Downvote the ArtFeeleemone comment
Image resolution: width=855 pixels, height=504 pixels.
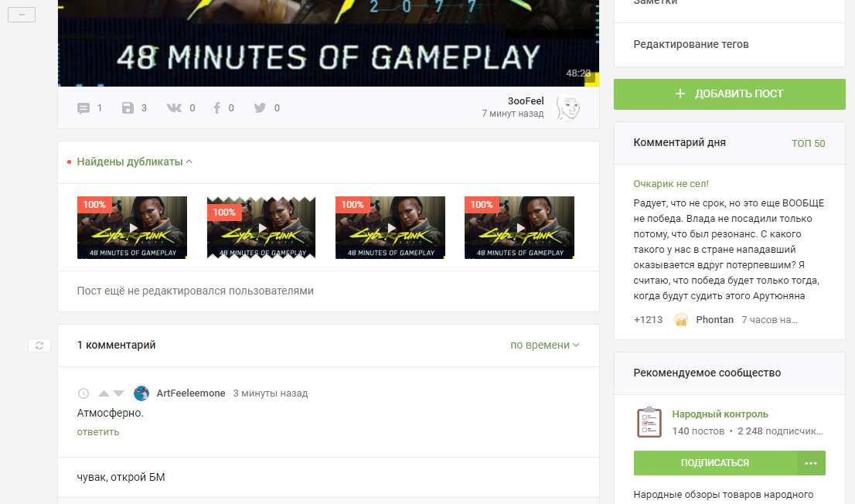(118, 393)
